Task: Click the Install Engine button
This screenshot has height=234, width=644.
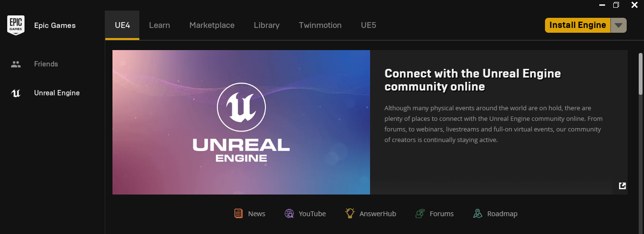Action: click(578, 25)
